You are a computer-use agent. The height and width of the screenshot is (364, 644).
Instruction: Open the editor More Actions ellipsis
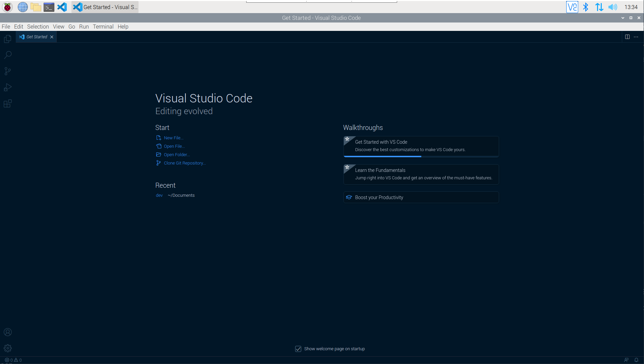coord(636,37)
